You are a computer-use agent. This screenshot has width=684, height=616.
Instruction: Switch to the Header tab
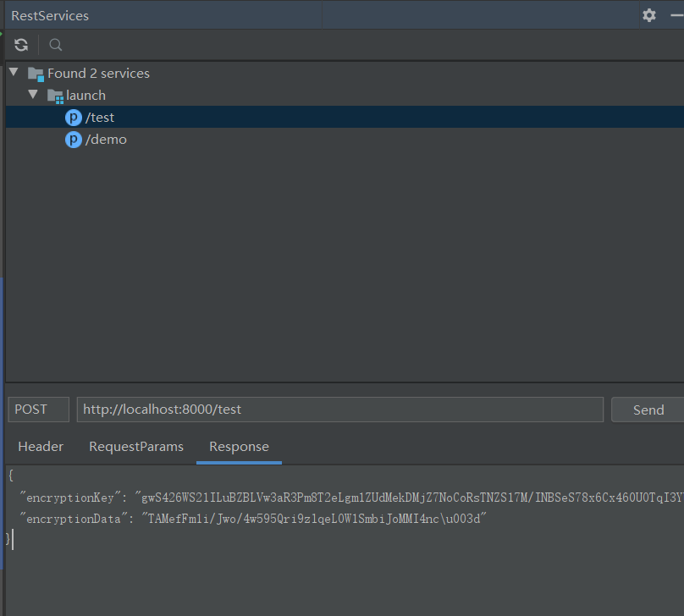[x=41, y=447]
